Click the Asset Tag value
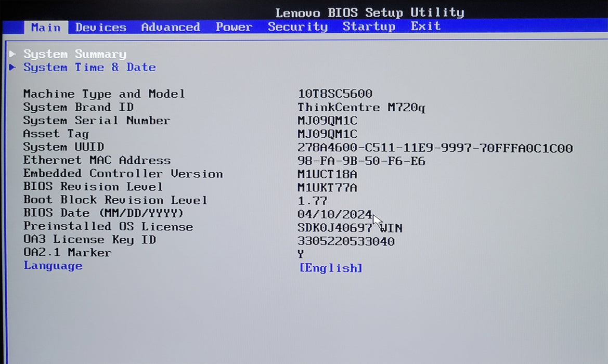 [x=327, y=134]
